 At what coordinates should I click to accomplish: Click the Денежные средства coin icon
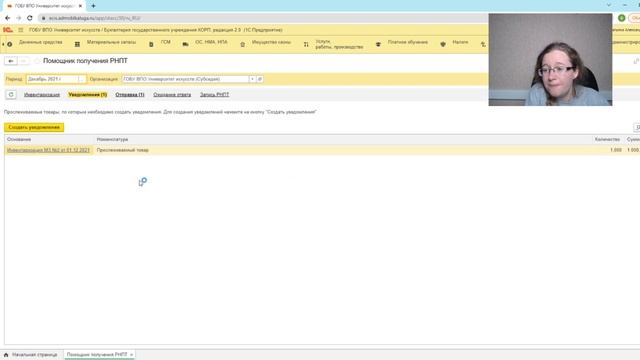click(10, 44)
